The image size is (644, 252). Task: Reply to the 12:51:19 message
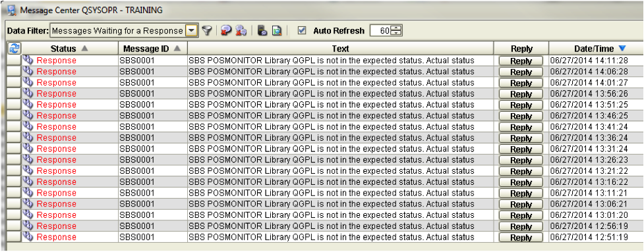[x=521, y=238]
